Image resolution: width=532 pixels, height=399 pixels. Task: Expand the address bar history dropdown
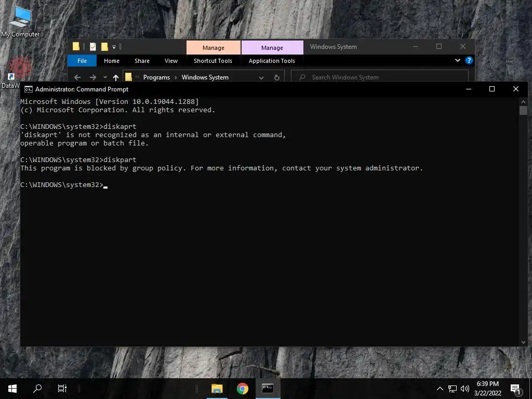pos(261,77)
